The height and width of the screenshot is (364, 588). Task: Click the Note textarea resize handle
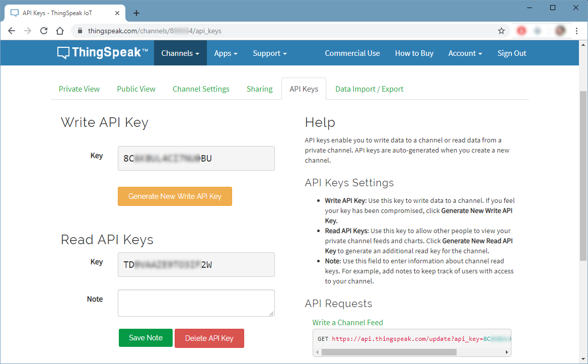click(271, 313)
